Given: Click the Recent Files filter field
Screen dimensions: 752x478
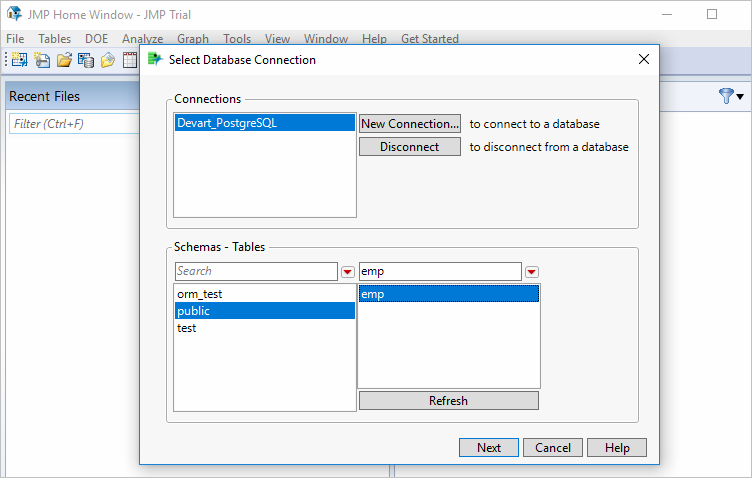Looking at the screenshot, I should [x=74, y=124].
